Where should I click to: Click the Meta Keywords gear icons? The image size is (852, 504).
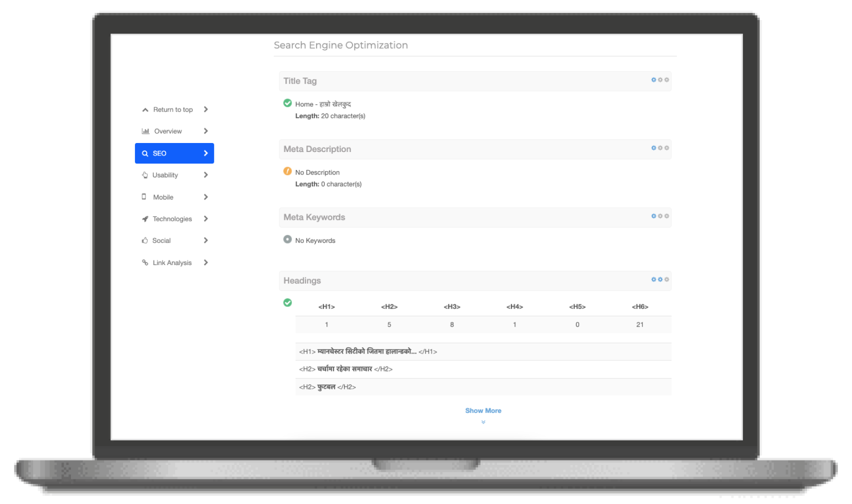[660, 216]
